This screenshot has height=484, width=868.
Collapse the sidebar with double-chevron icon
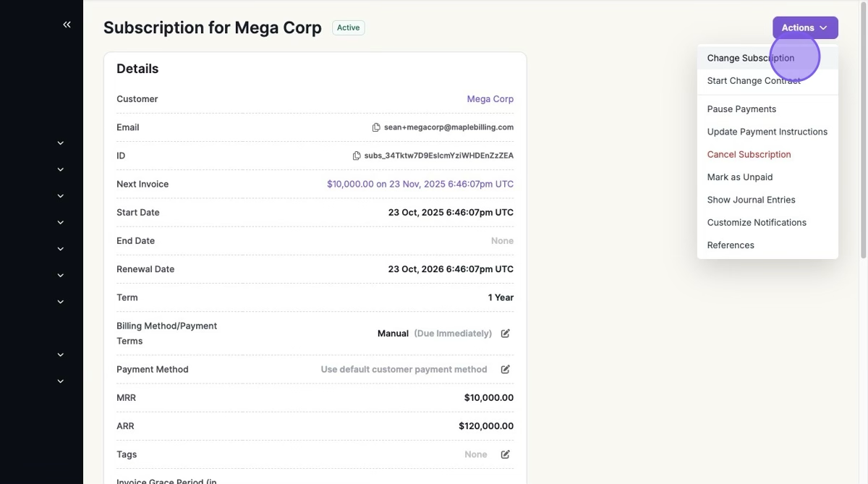coord(67,25)
